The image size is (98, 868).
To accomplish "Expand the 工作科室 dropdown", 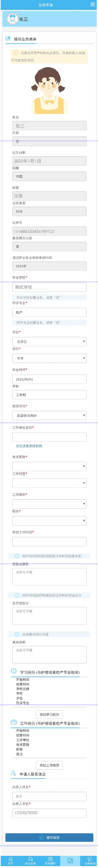I will click(49, 483).
